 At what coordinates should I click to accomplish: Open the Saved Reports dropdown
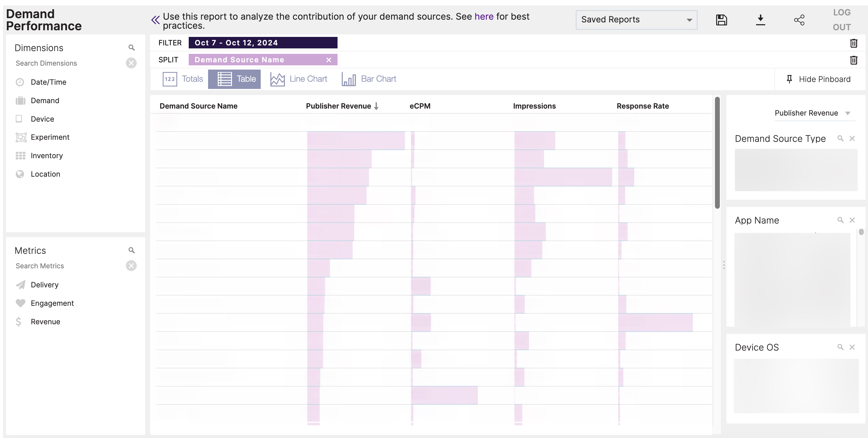[636, 20]
